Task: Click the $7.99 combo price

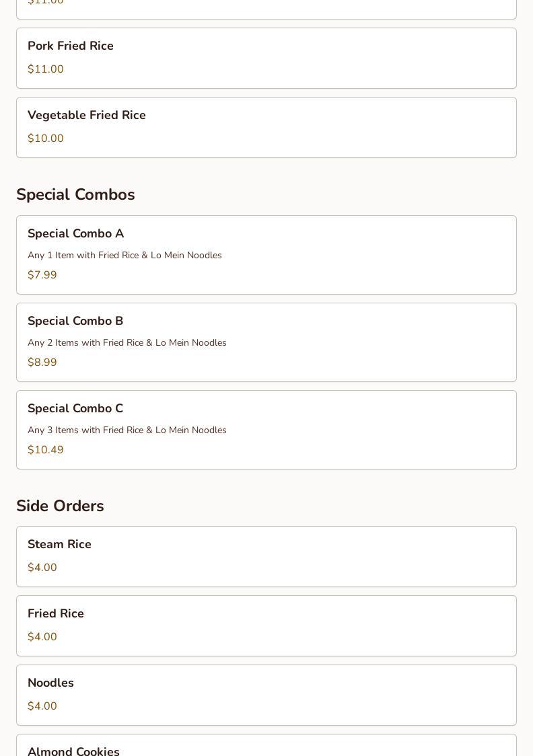Action: 42,275
